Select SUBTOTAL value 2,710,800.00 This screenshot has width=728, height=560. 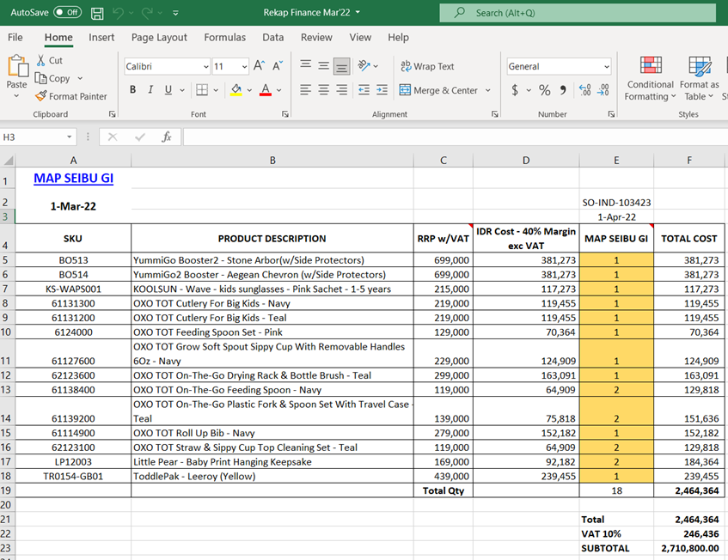coord(689,548)
